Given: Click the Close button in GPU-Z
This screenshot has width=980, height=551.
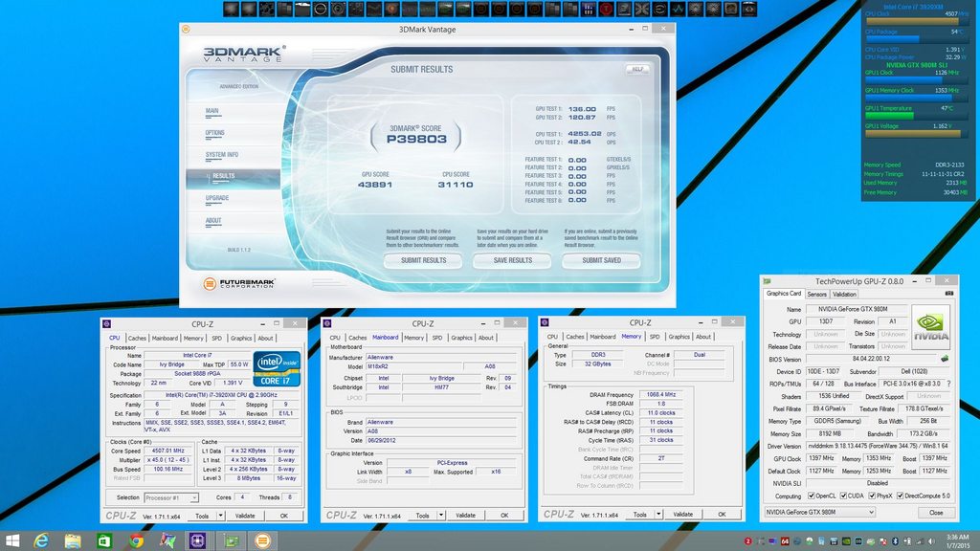Looking at the screenshot, I should 936,513.
